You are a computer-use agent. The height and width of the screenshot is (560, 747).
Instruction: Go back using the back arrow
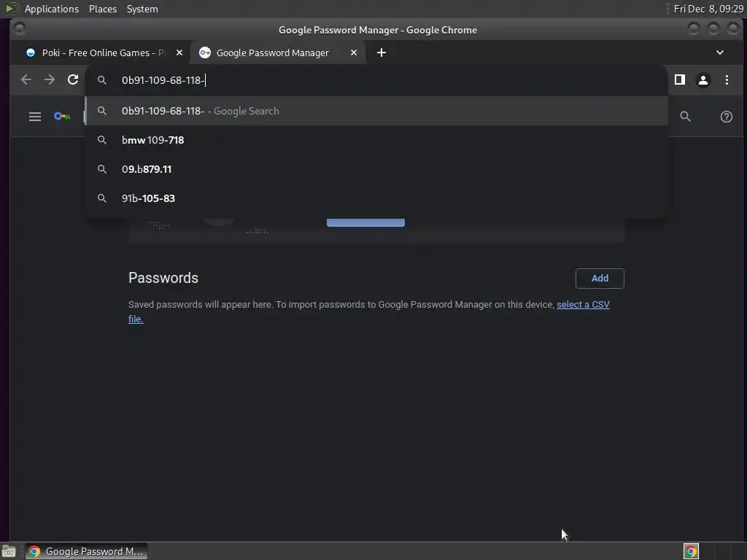click(x=26, y=79)
